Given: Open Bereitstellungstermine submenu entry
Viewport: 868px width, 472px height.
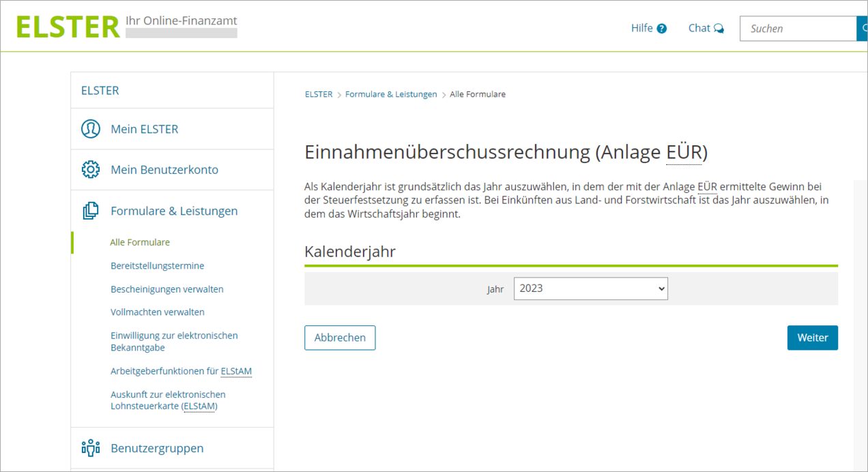Looking at the screenshot, I should [x=158, y=266].
